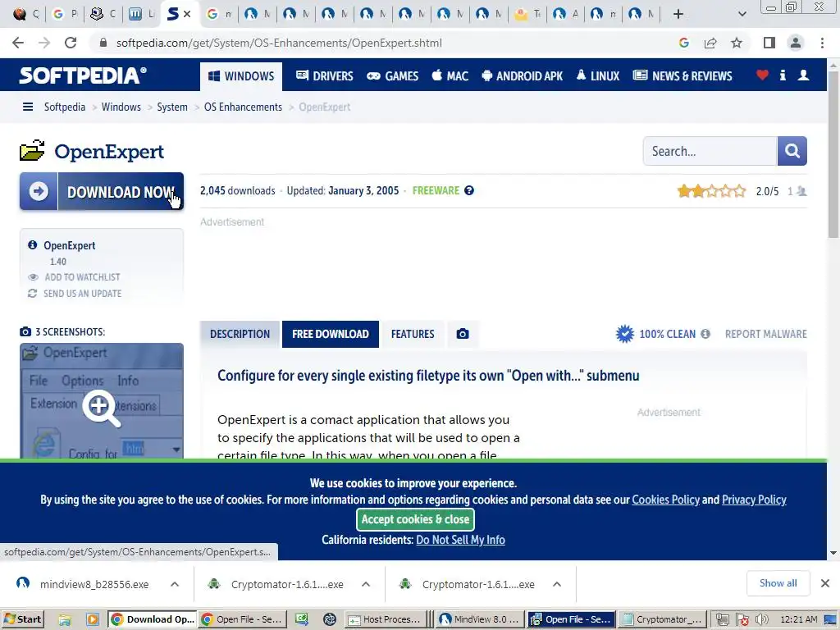Open the user account icon in Softpedia header

pos(803,75)
